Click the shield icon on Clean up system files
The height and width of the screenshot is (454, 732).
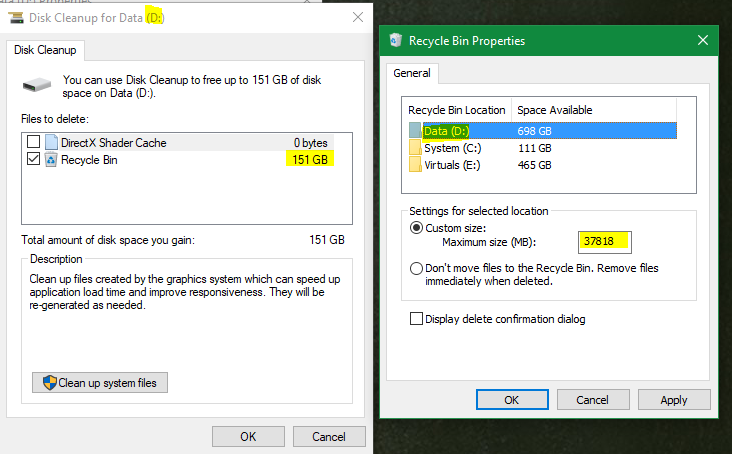coord(49,383)
